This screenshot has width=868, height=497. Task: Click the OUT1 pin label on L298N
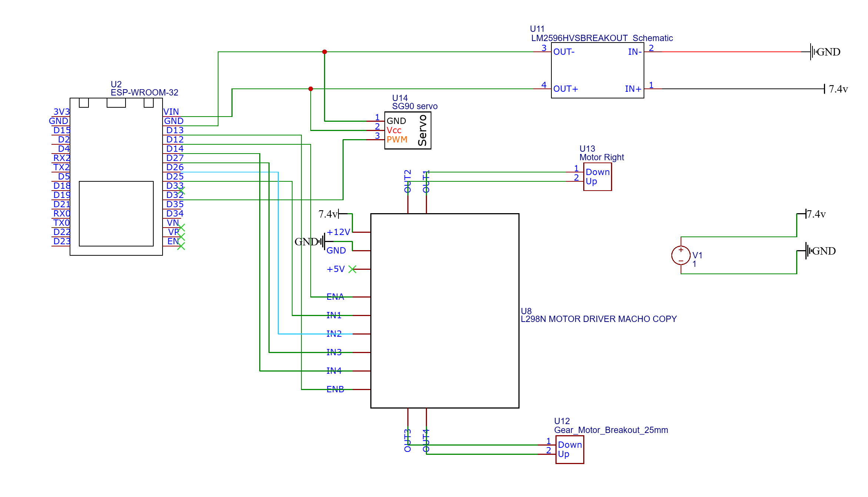click(x=426, y=181)
